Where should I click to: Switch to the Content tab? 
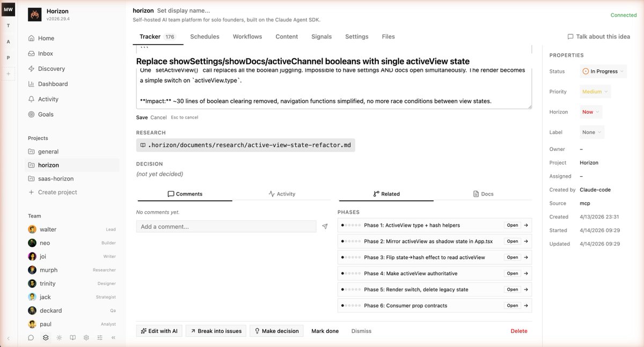287,37
